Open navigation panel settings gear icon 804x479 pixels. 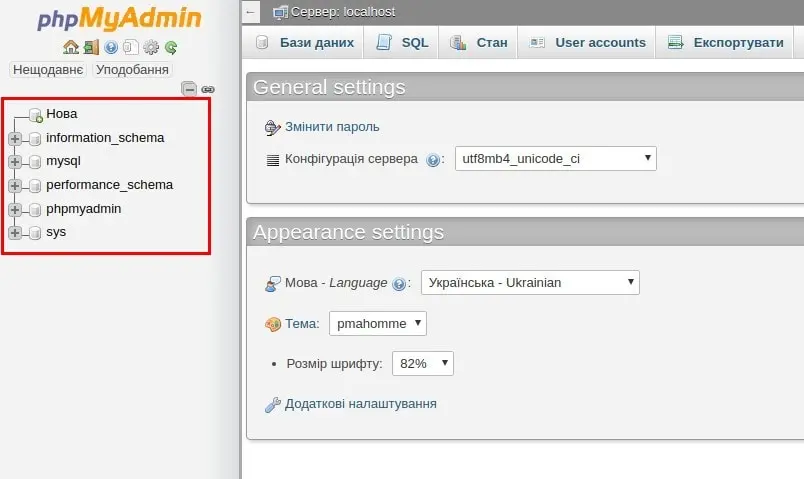pyautogui.click(x=151, y=47)
